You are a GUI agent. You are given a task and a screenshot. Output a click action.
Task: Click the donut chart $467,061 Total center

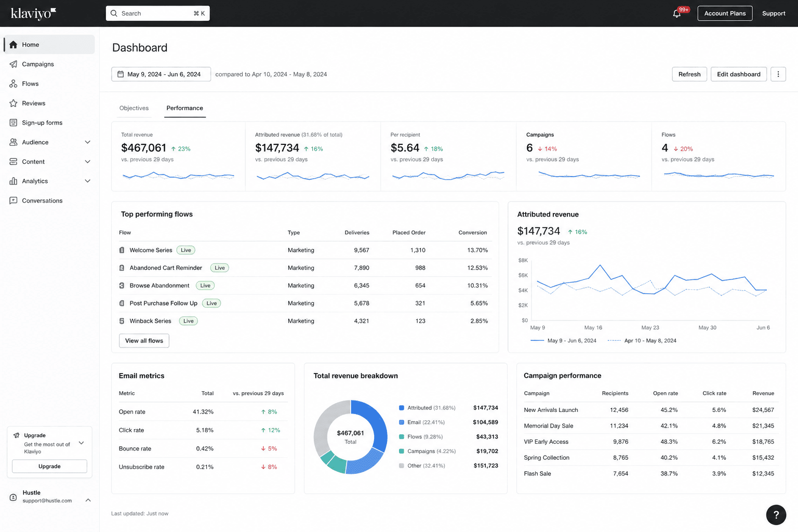click(351, 437)
